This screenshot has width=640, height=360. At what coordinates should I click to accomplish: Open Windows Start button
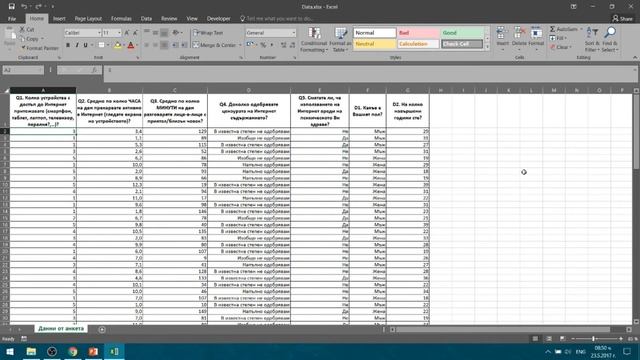(9, 351)
